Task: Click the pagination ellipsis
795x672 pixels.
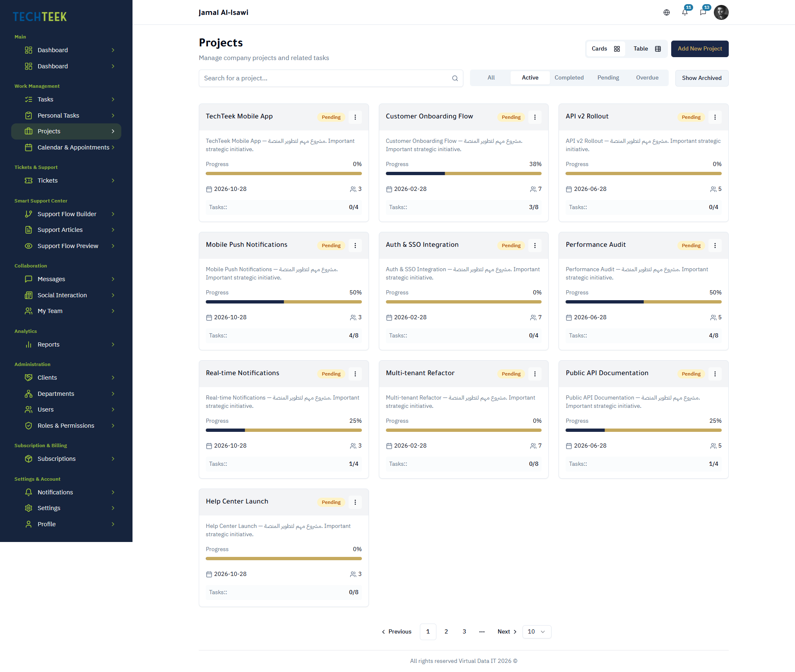Action: pyautogui.click(x=482, y=632)
